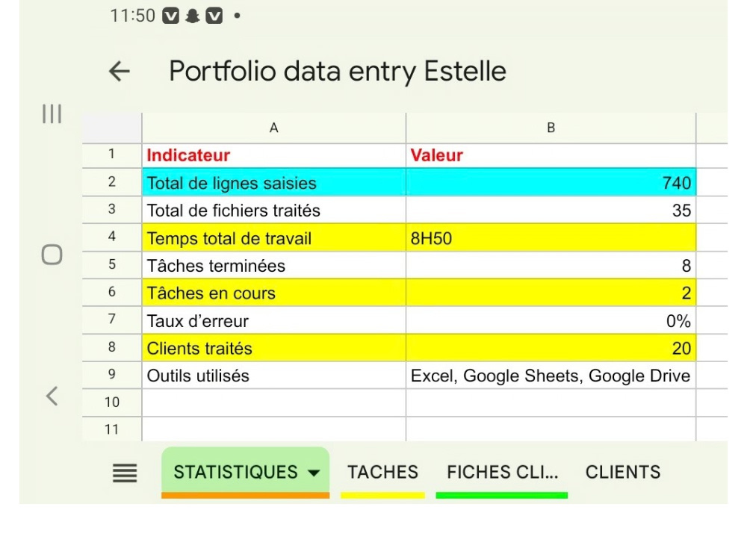Select cell 'Clients traités'
Viewport: 747px width, 560px height.
coord(274,347)
